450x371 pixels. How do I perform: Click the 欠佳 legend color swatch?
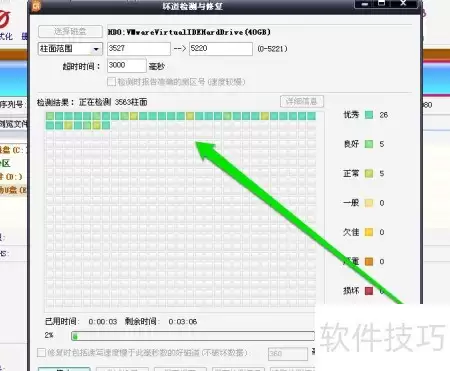(369, 232)
